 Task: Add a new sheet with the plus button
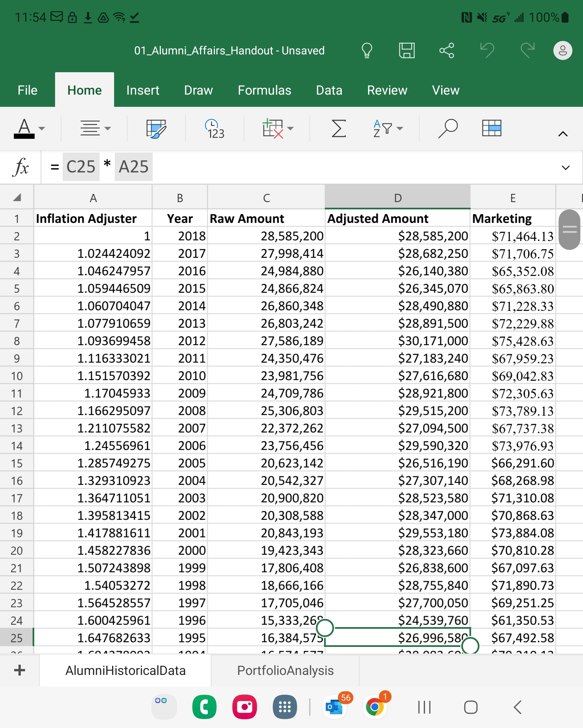tap(19, 671)
